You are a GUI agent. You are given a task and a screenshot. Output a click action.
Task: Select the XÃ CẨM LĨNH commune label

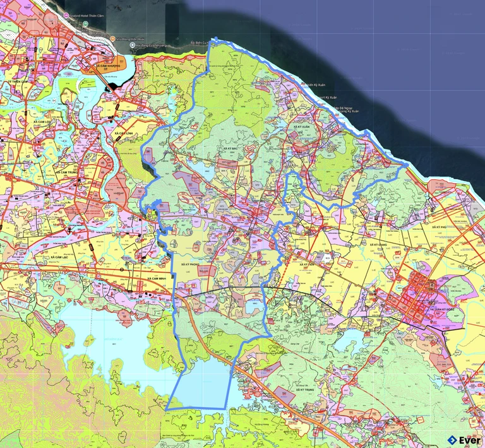[x=124, y=134]
